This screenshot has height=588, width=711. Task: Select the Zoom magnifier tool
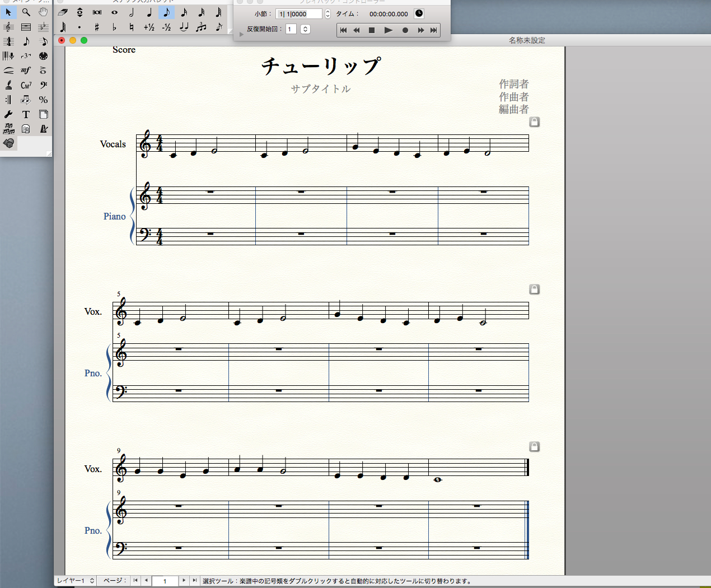26,12
